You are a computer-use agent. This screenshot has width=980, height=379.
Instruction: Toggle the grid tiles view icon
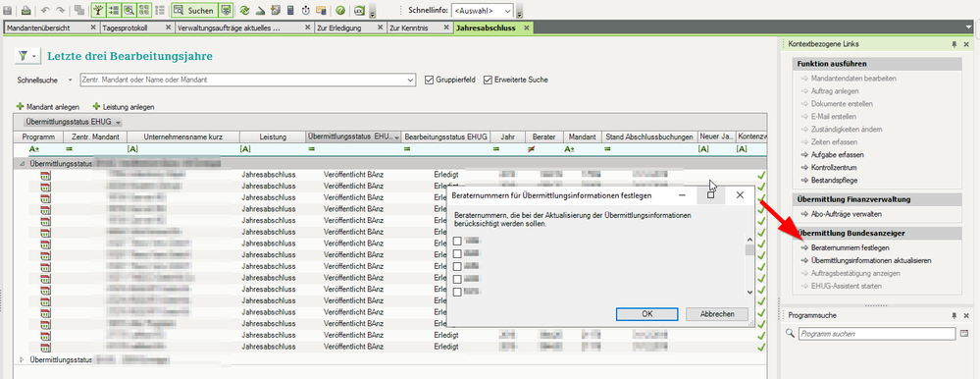(144, 11)
